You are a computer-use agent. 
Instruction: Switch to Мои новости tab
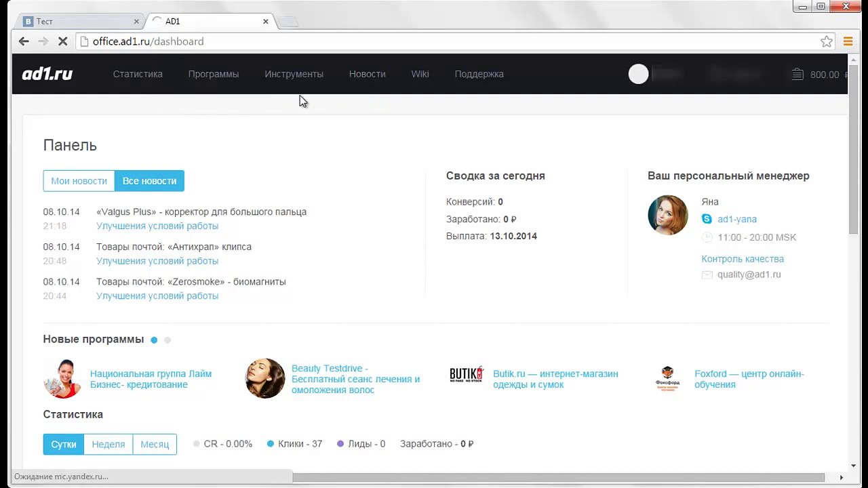coord(79,181)
